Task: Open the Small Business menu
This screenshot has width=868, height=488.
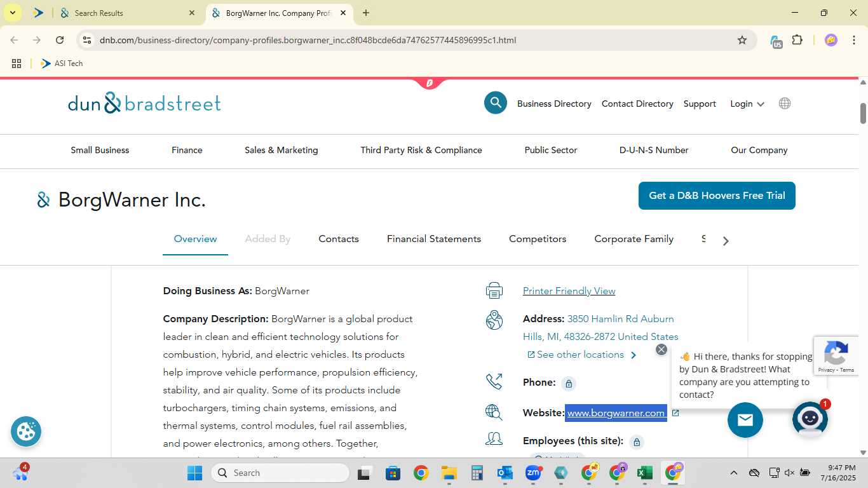Action: pyautogui.click(x=100, y=150)
